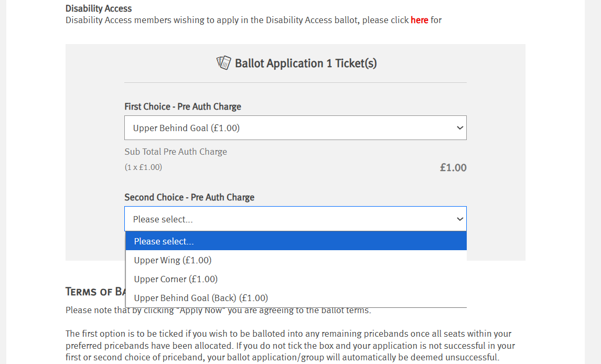Click the bold £1.00 subtotal amount
Viewport: 601px width, 364px height.
(x=453, y=168)
